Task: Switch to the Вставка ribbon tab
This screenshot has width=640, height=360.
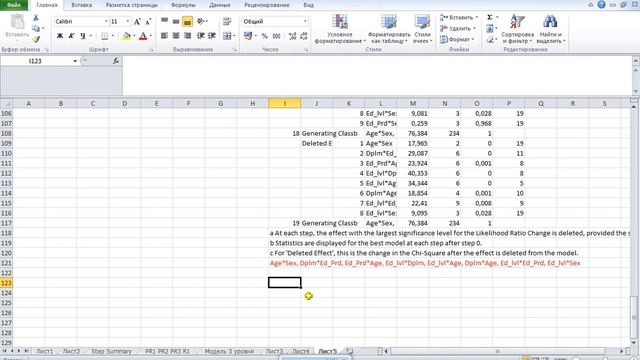Action: click(81, 5)
